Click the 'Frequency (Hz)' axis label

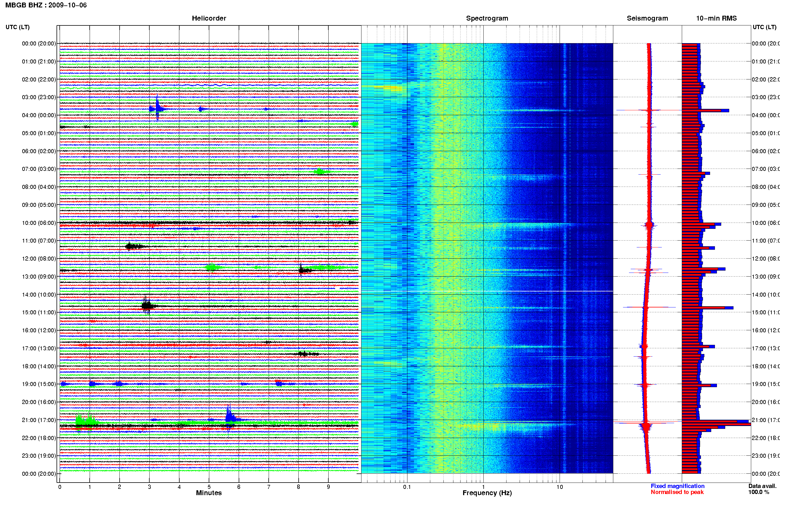pos(487,493)
